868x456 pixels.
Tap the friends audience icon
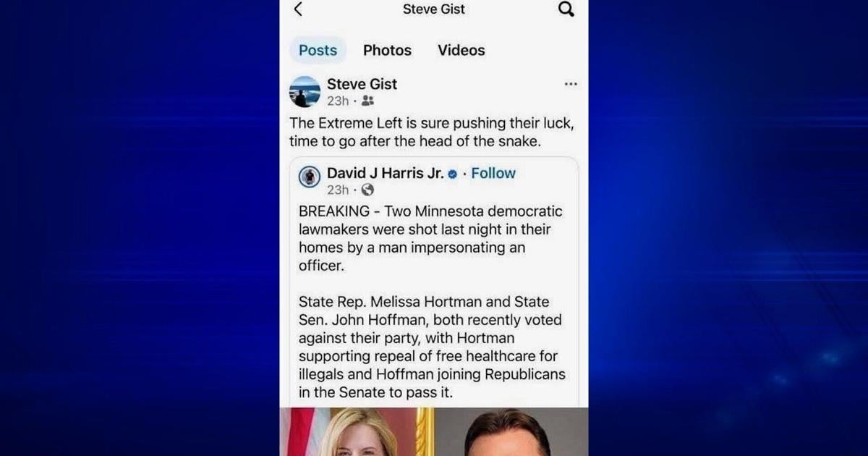pos(367,101)
